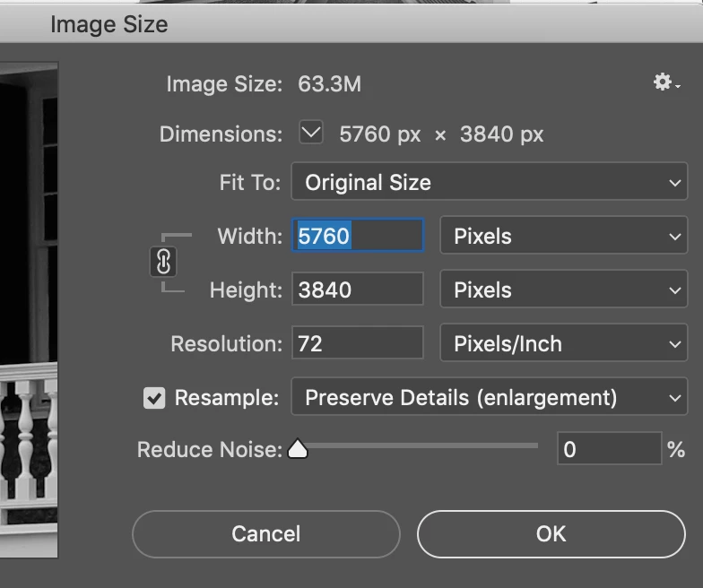Expand the Dimensions unit dropdown arrow

coord(310,134)
